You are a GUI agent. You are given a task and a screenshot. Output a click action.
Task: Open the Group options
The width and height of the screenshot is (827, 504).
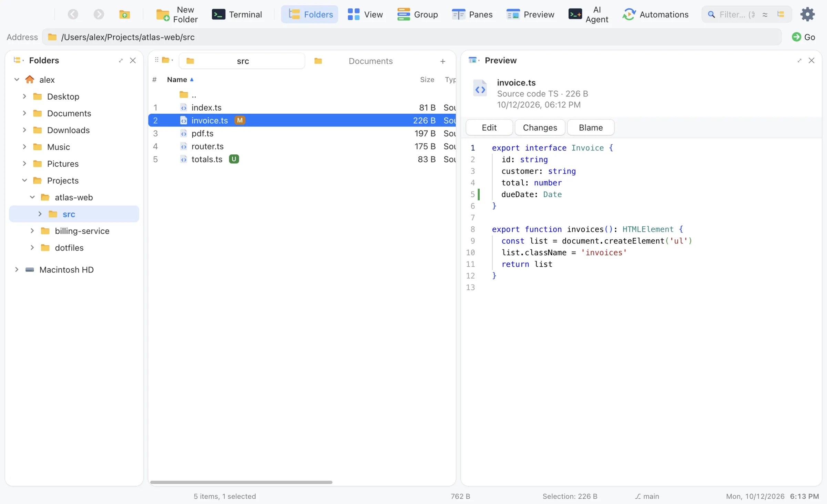[x=418, y=14]
